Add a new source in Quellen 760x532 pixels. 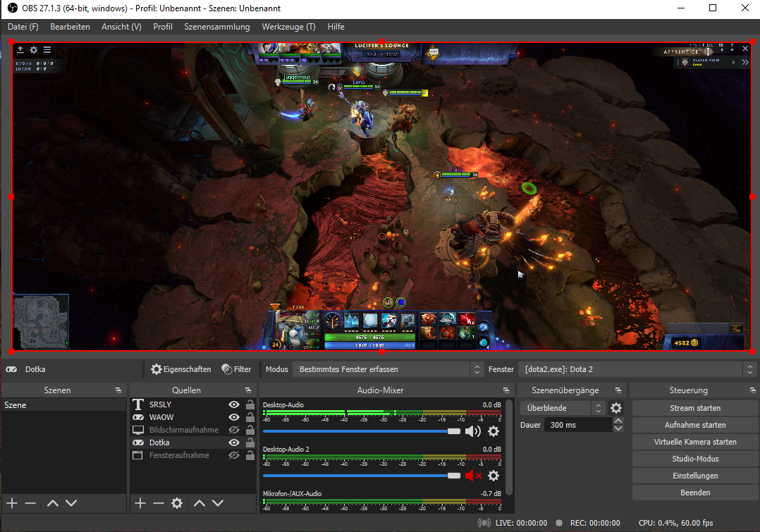coord(140,503)
